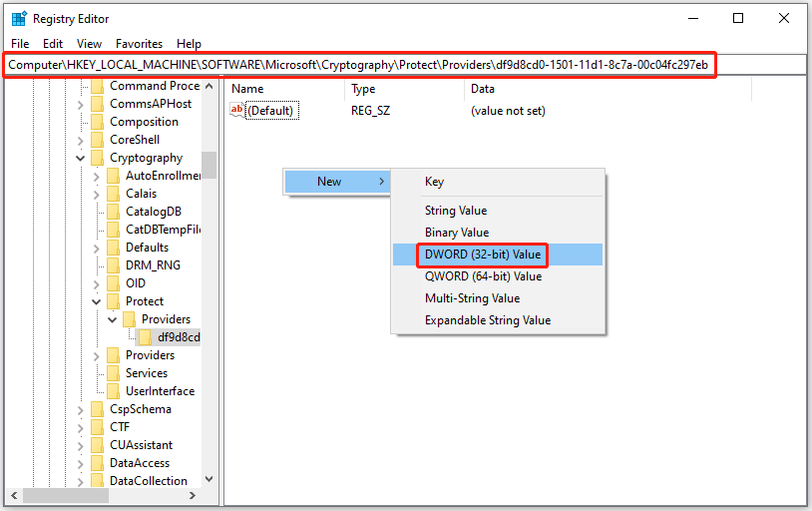Click the registry path address bar
This screenshot has width=812, height=511.
405,65
